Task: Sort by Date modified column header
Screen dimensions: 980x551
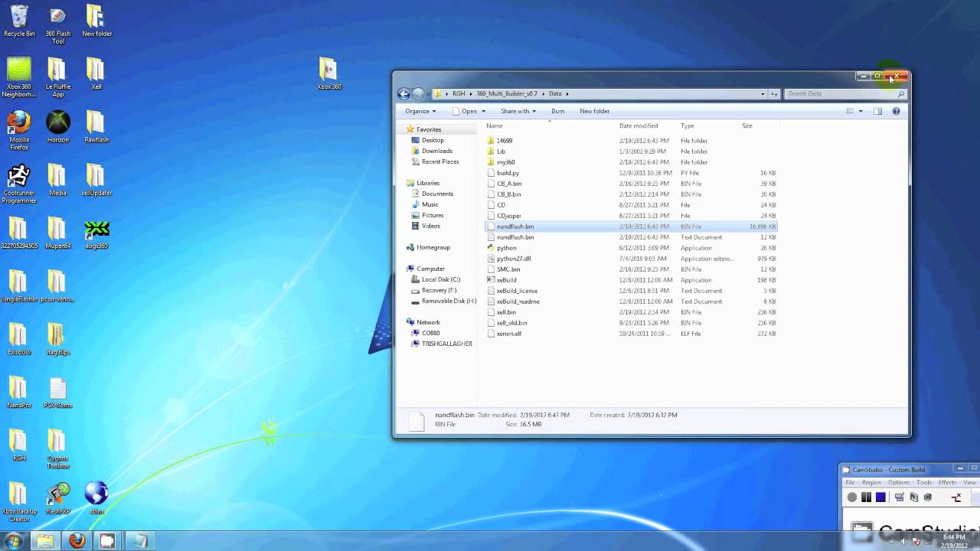Action: 639,126
